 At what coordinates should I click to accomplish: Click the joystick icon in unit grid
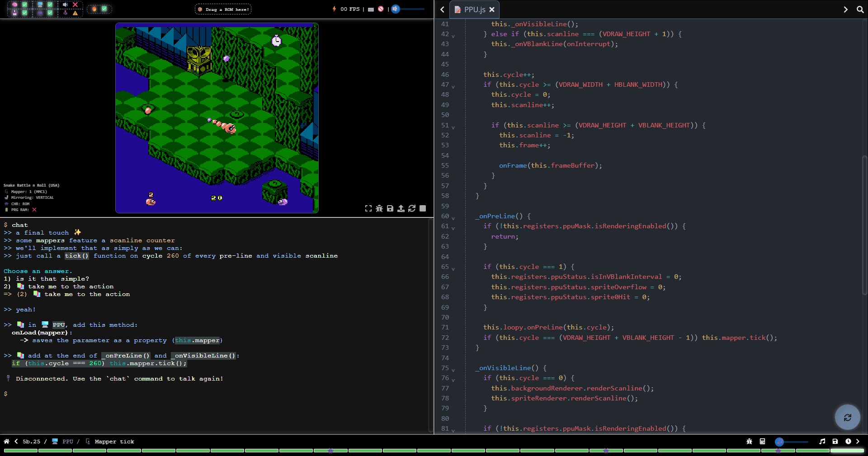click(65, 13)
